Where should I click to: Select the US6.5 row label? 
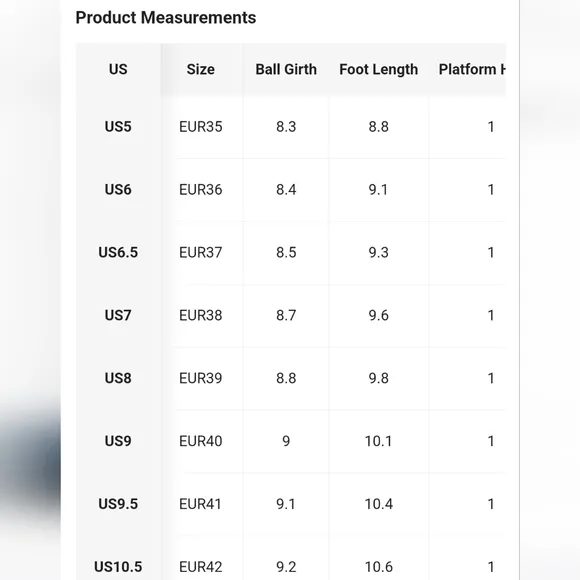click(x=118, y=252)
